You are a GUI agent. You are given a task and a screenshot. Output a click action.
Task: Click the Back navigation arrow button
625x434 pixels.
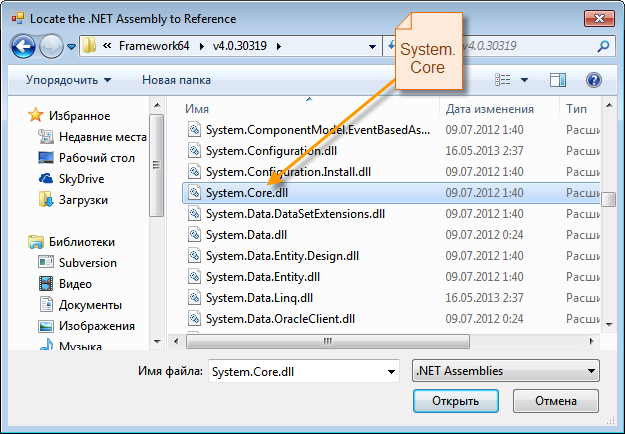pos(24,46)
